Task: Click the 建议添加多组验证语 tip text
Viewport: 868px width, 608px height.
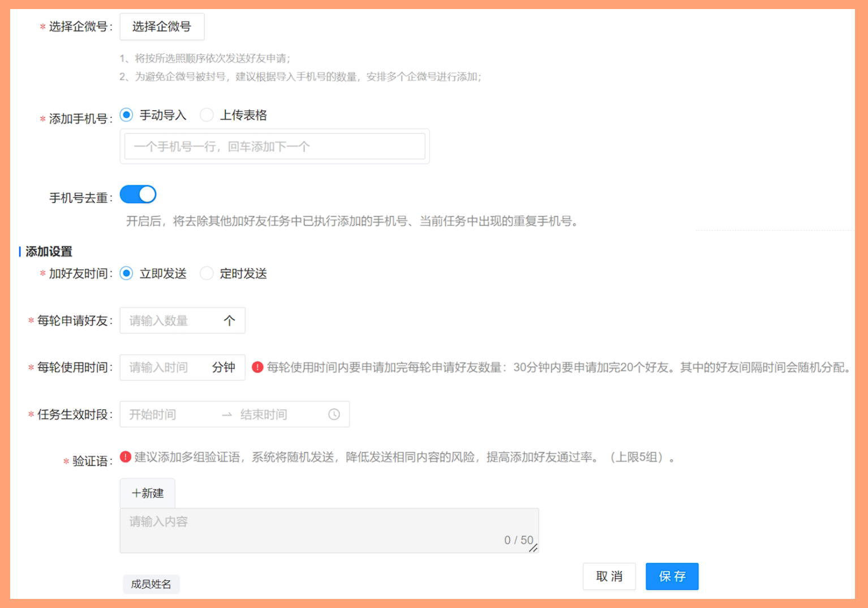Action: pos(405,457)
